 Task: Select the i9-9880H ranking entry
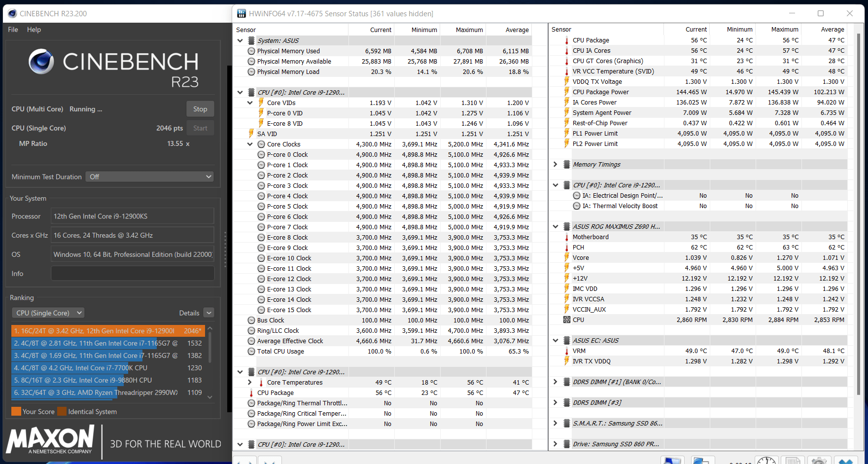coord(108,380)
